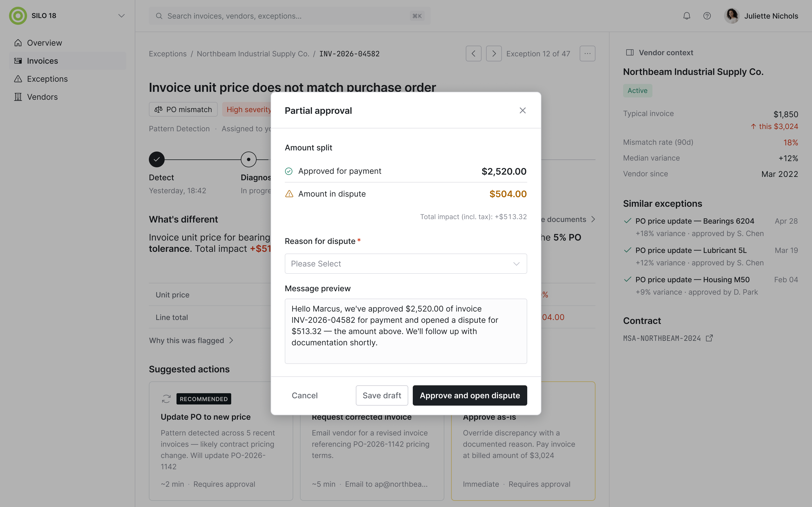Click the Detect step marker

(x=157, y=160)
